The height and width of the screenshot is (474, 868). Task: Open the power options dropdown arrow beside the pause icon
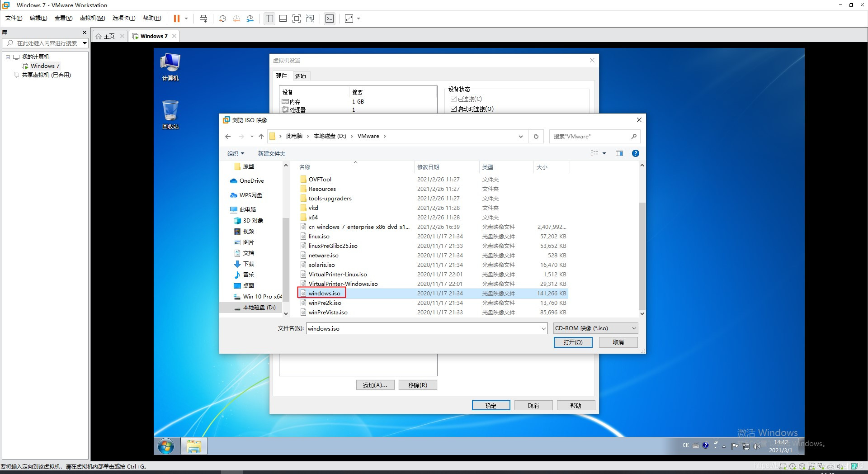[186, 19]
